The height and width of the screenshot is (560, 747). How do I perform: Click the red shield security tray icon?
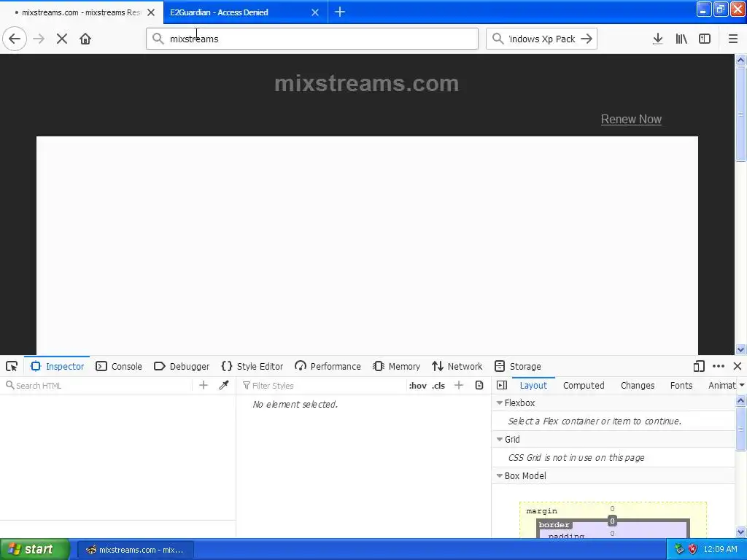[693, 549]
